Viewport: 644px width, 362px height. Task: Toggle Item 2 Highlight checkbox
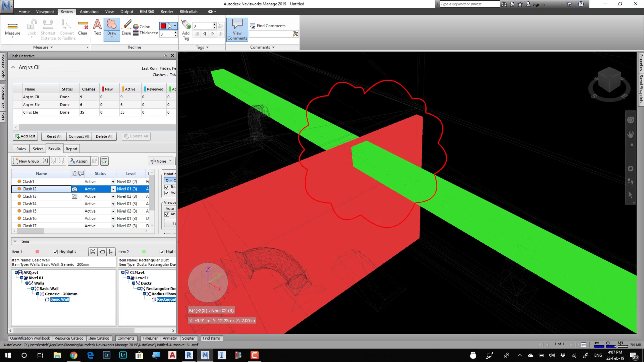(x=162, y=252)
